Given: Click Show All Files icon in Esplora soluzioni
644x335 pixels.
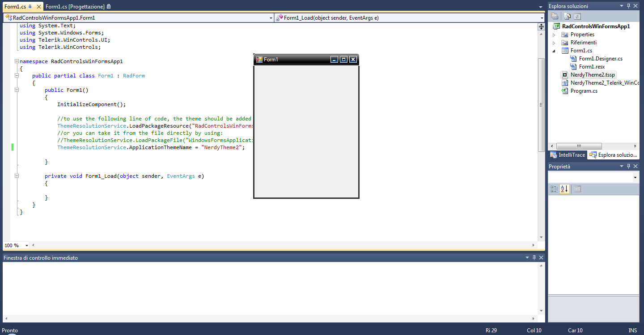Looking at the screenshot, I should pyautogui.click(x=567, y=16).
